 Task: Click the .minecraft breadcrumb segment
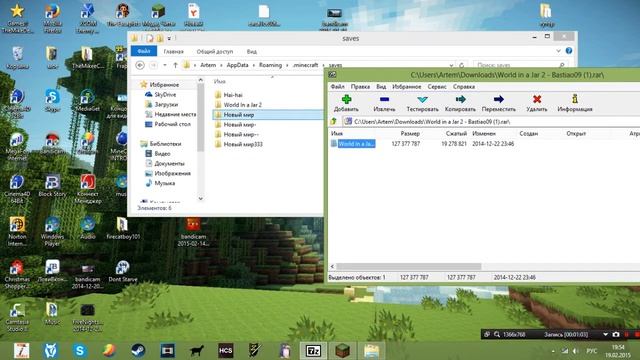coord(305,65)
